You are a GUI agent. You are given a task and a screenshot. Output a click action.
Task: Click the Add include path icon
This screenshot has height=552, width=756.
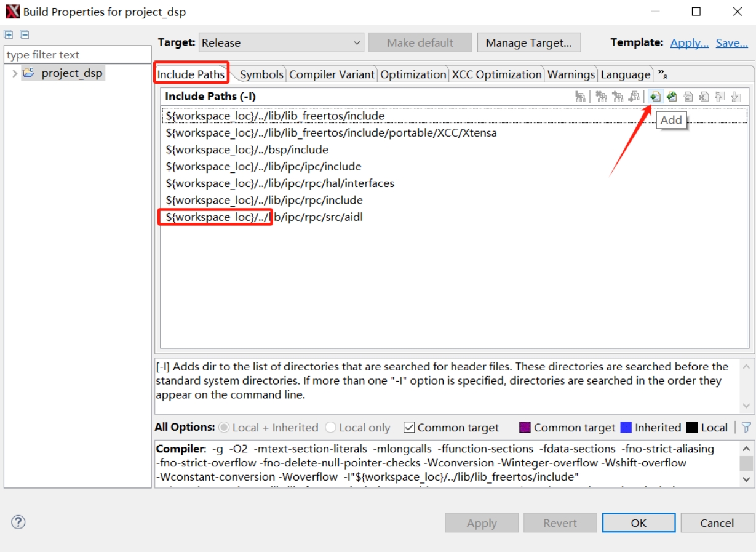point(655,97)
